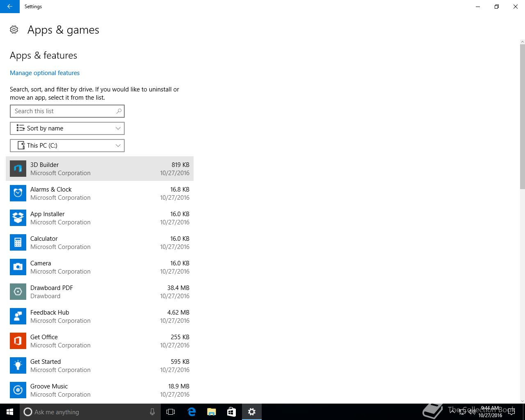Viewport: 525px width, 420px height.
Task: Click the 3D Builder app icon
Action: (x=18, y=169)
